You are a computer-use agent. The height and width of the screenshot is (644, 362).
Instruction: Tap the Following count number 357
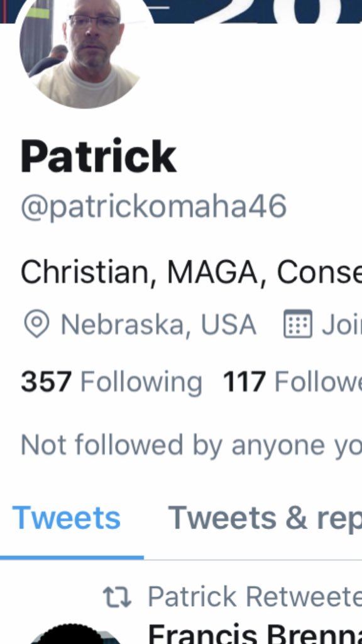47,382
